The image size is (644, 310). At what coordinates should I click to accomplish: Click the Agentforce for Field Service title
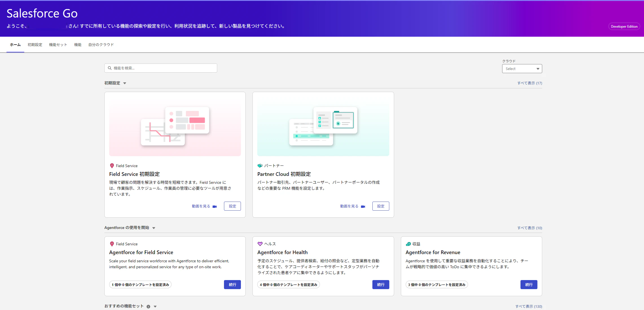(141, 252)
